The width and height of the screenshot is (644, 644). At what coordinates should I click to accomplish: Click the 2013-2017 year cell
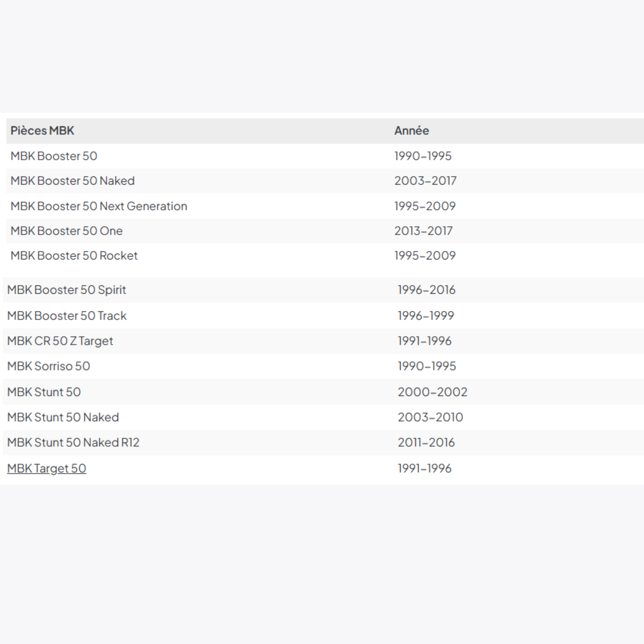pos(423,231)
